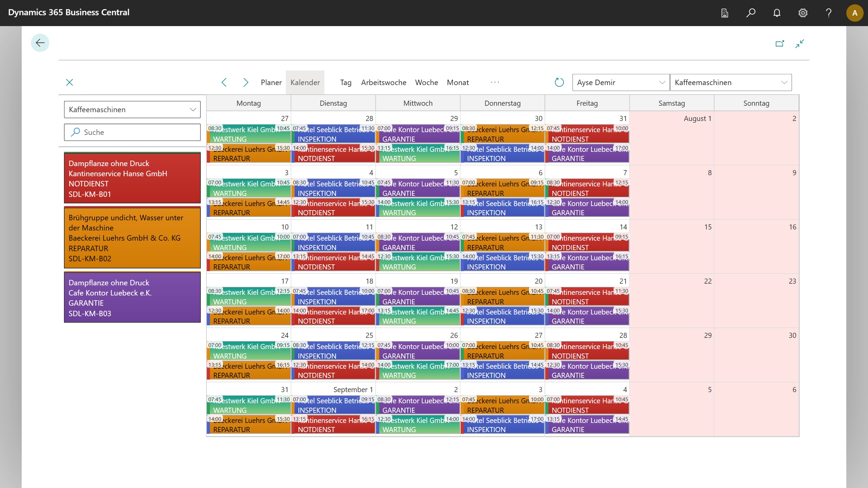Click the Montag column header
This screenshot has width=868, height=488.
[249, 103]
